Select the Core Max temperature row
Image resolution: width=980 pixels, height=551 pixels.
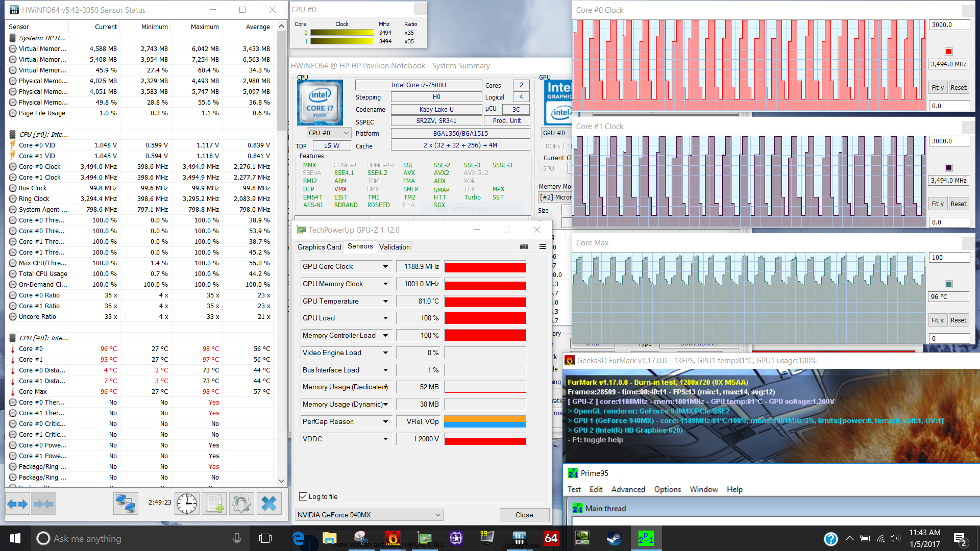140,391
